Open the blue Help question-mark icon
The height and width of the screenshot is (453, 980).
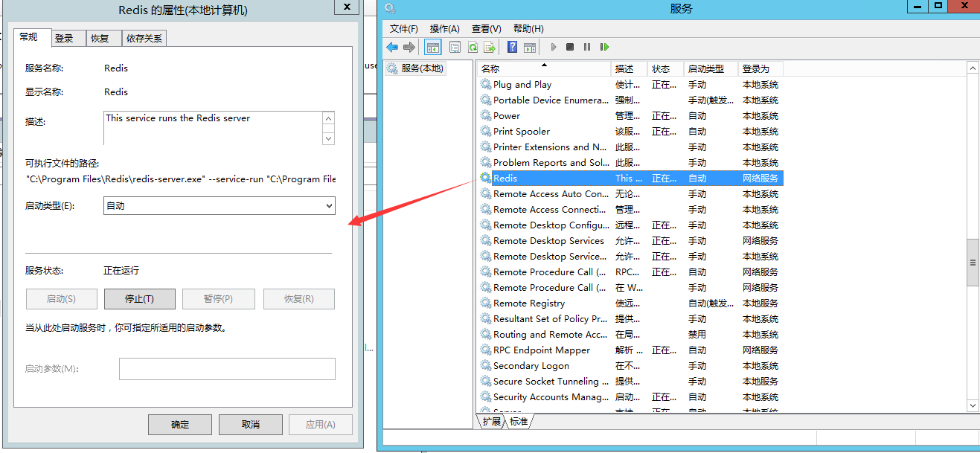(512, 47)
